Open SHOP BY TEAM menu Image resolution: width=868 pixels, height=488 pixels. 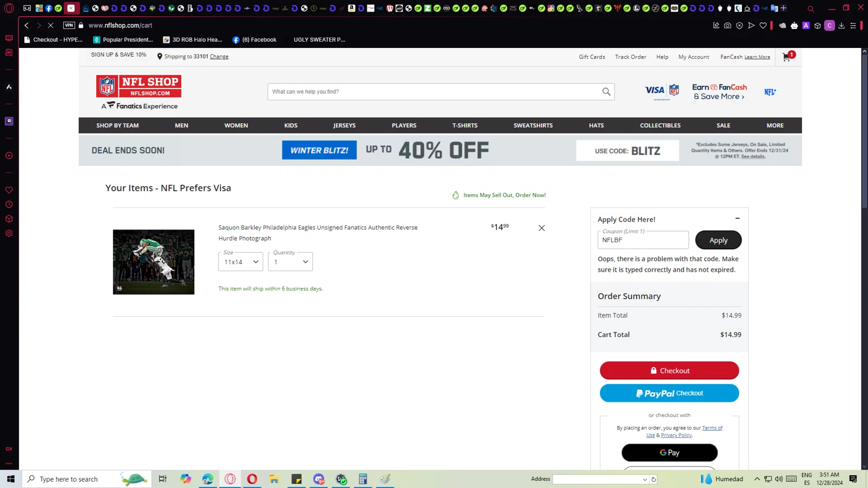pyautogui.click(x=117, y=125)
